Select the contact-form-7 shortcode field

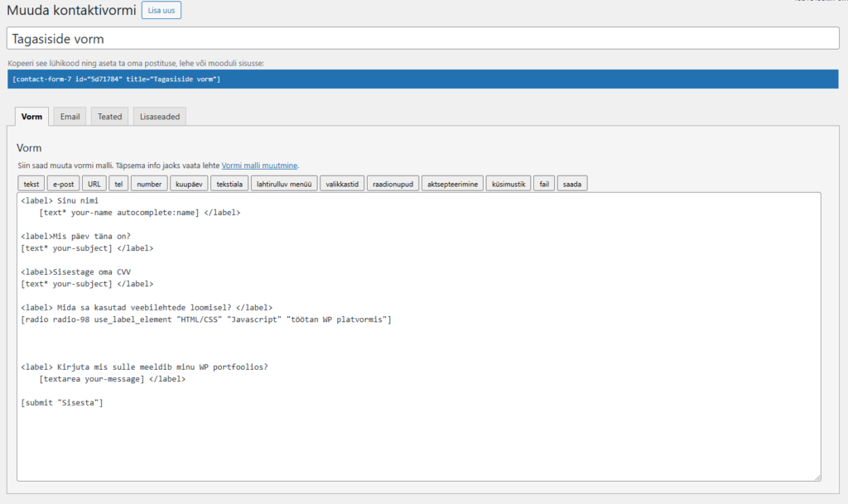coord(422,79)
